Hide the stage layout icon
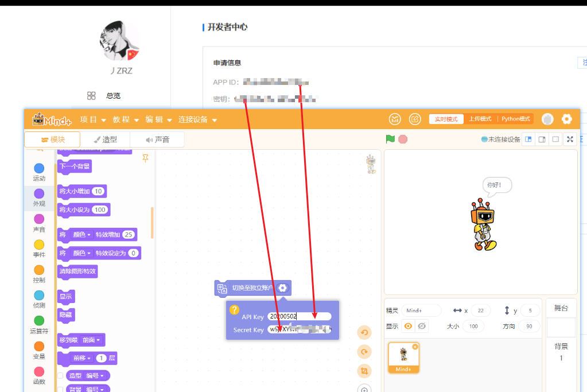Image resolution: width=587 pixels, height=392 pixels. pyautogui.click(x=555, y=139)
